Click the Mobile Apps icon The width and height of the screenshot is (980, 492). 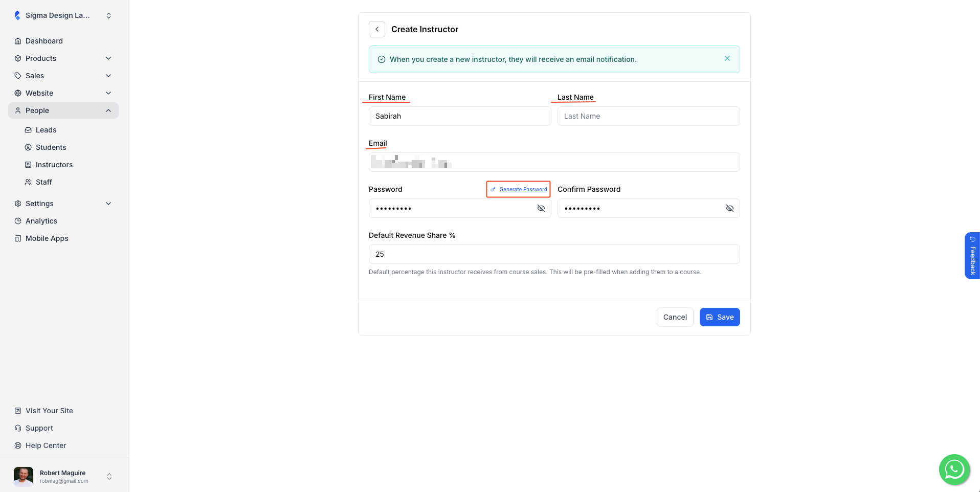point(18,238)
